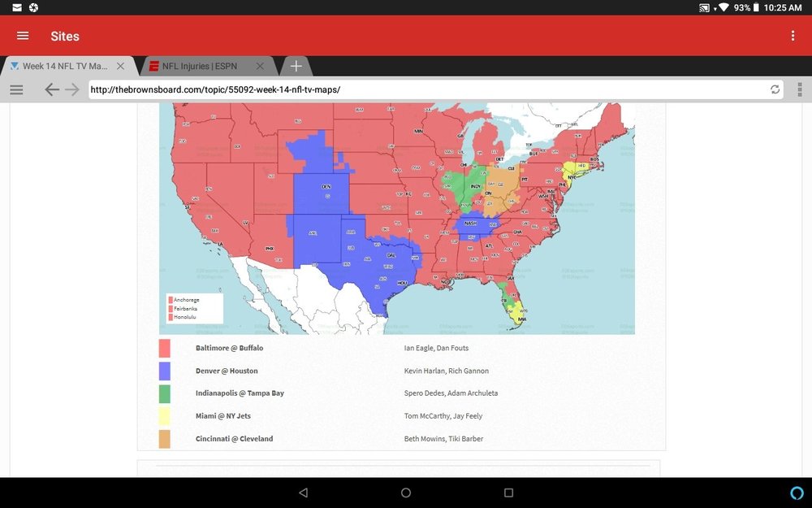Select the Indianapolis @ Tampa Bay game label
Image resolution: width=812 pixels, height=508 pixels.
tap(240, 393)
